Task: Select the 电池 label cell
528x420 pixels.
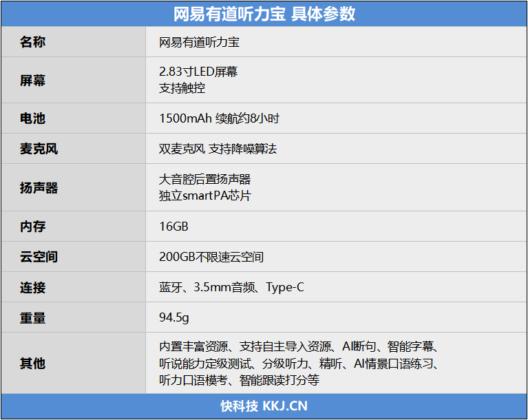Action: coord(74,118)
